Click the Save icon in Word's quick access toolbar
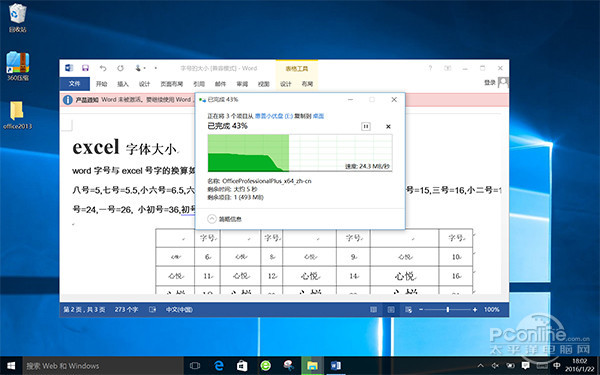The height and width of the screenshot is (375, 600). (85, 68)
